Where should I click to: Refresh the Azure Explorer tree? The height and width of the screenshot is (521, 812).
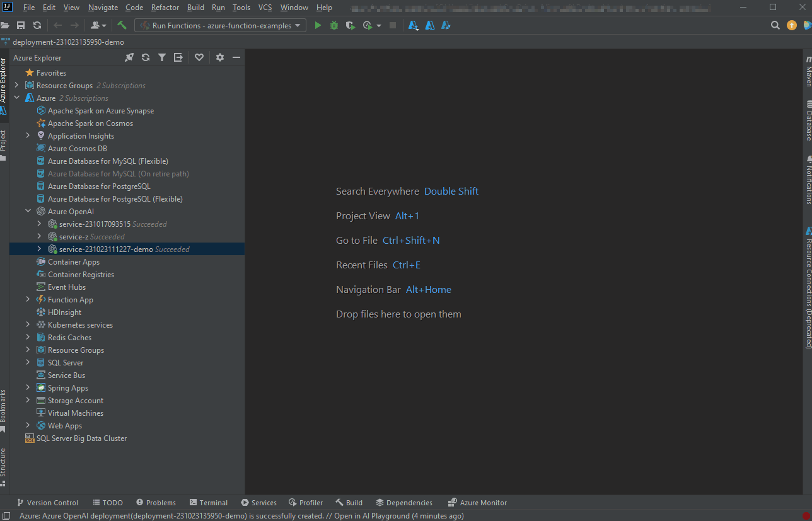(x=146, y=57)
